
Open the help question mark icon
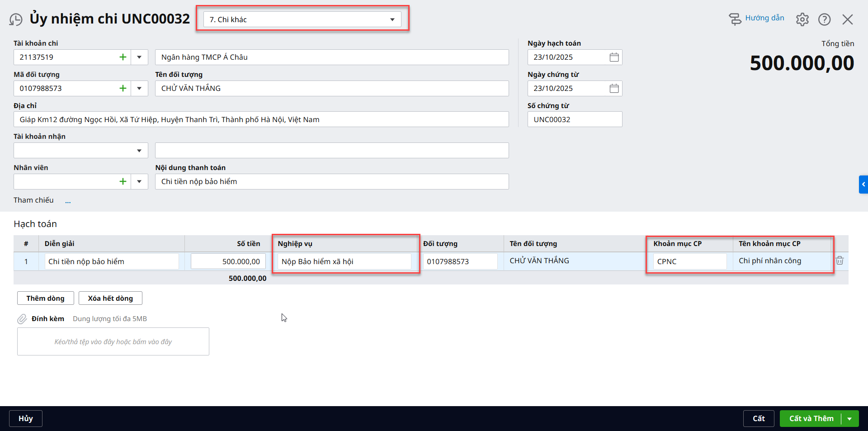824,19
